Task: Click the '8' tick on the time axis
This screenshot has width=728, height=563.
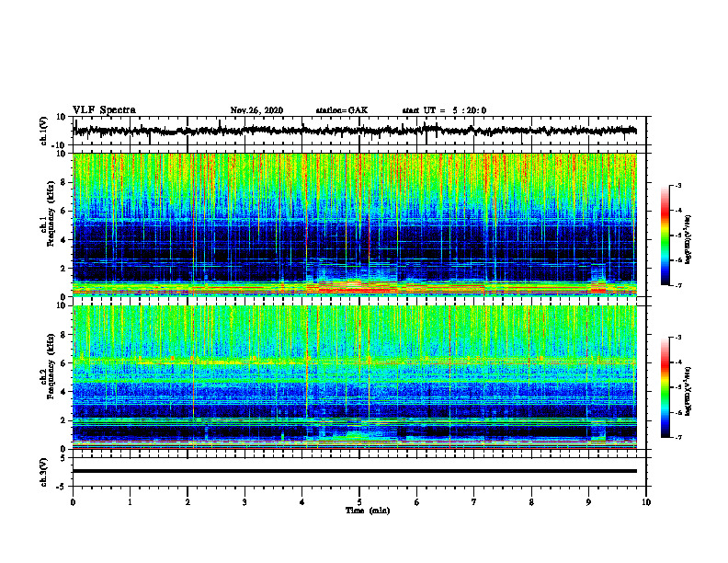Action: point(531,502)
